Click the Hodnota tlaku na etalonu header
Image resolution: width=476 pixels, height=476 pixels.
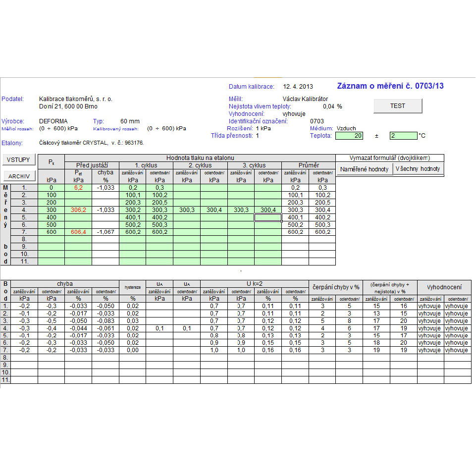coord(200,158)
